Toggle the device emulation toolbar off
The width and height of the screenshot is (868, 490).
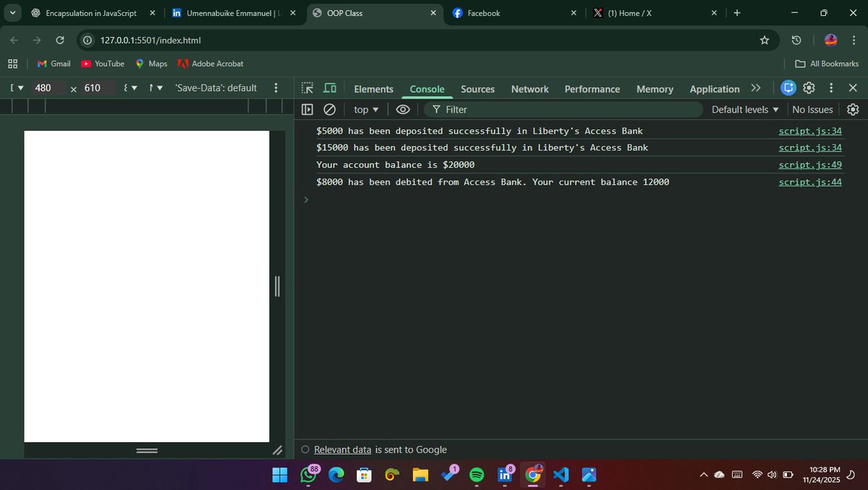point(330,87)
